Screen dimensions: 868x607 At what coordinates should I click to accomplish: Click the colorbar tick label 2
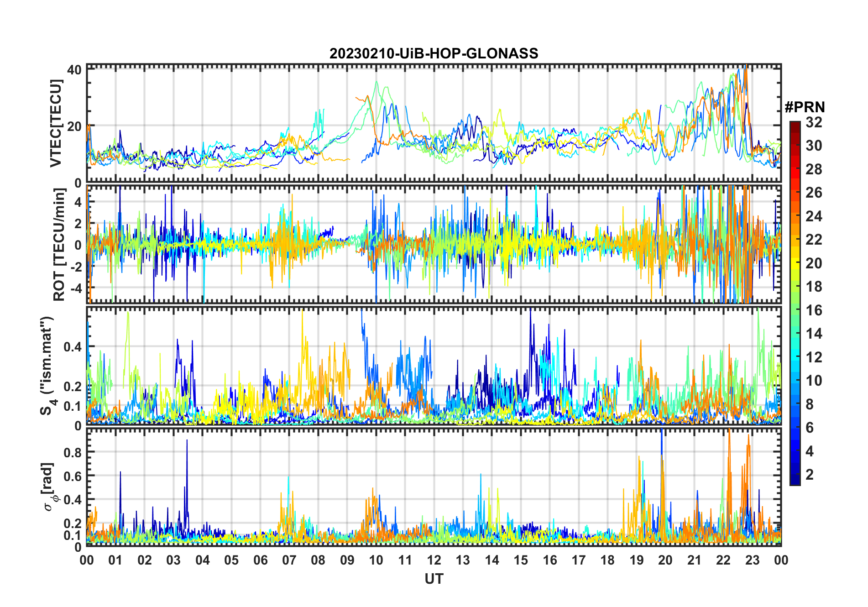click(x=810, y=475)
